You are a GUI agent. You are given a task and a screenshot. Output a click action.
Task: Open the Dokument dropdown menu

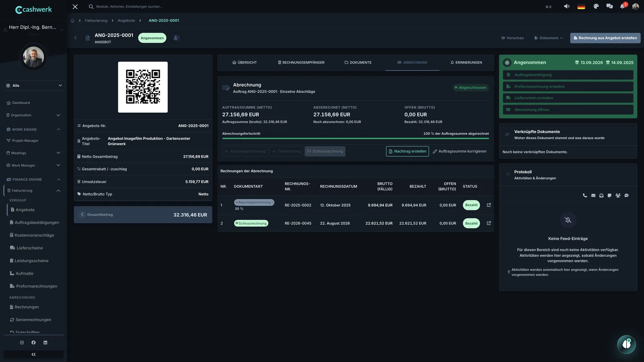(x=548, y=38)
